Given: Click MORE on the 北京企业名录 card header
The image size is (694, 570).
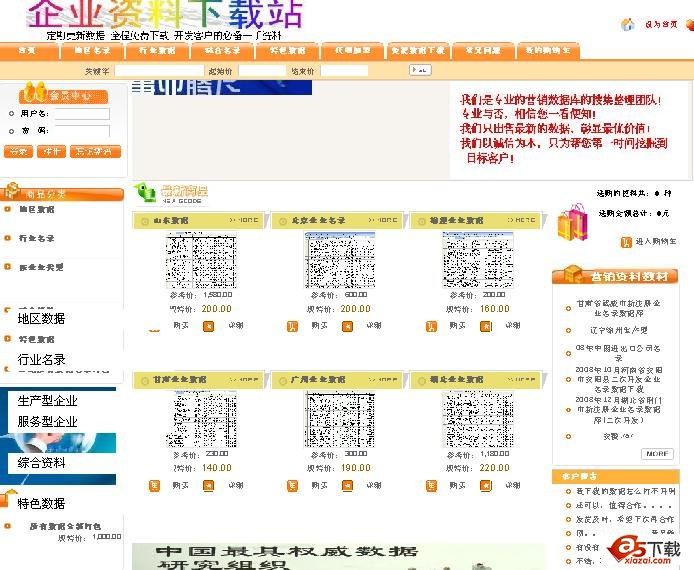Looking at the screenshot, I should tap(383, 220).
